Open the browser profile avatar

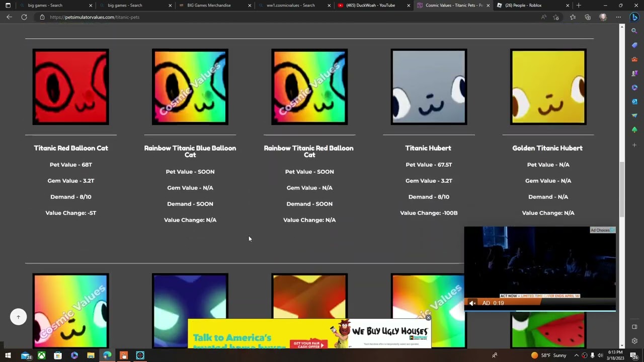[x=603, y=17]
